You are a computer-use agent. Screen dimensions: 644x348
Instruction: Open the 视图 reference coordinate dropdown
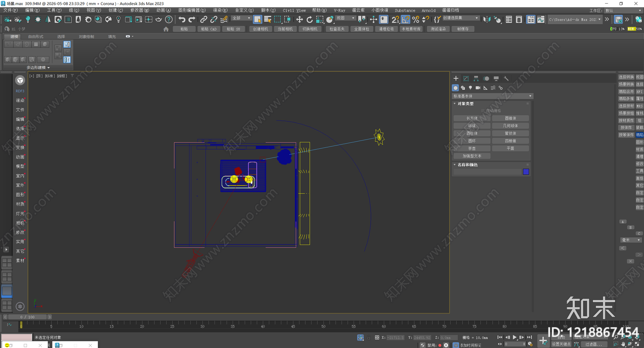tap(345, 18)
